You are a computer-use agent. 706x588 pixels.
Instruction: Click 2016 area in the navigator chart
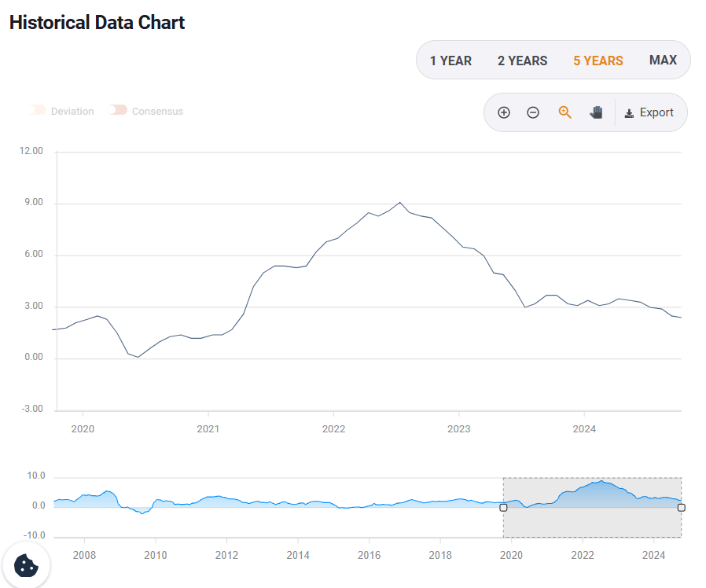(x=369, y=505)
